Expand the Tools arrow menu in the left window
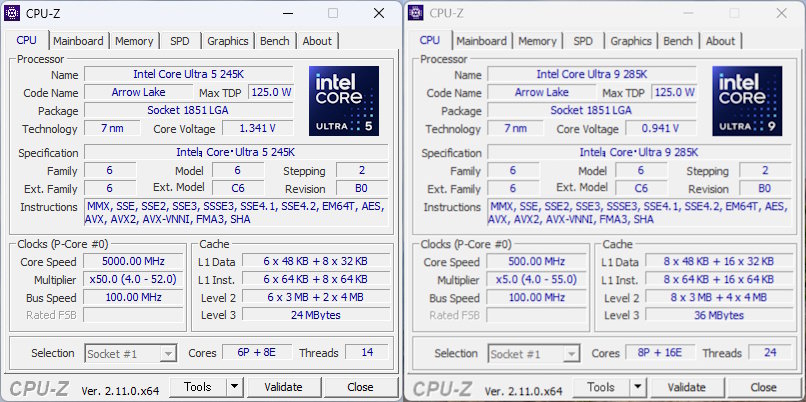Screen dimensions: 806x402 (234, 387)
